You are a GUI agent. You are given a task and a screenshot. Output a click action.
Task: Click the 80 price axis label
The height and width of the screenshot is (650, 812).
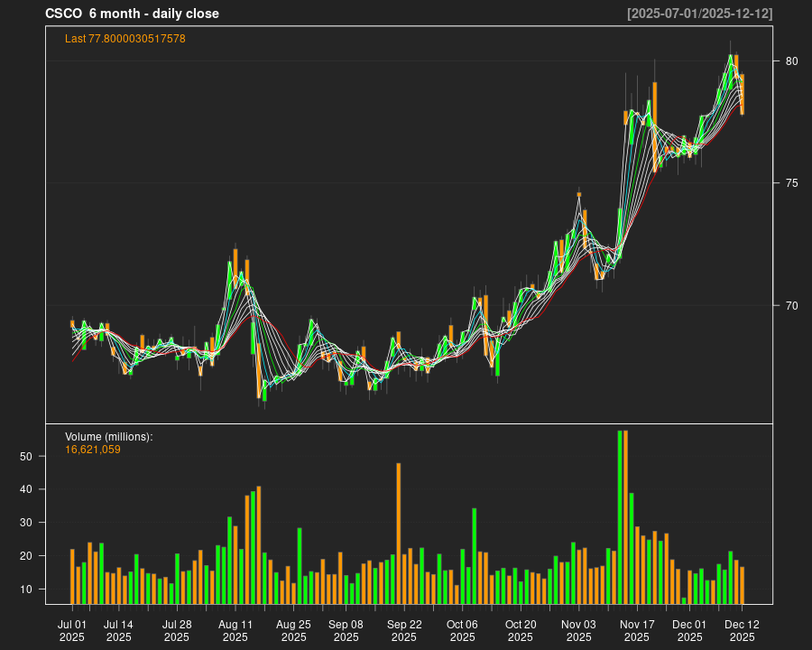[x=791, y=61]
